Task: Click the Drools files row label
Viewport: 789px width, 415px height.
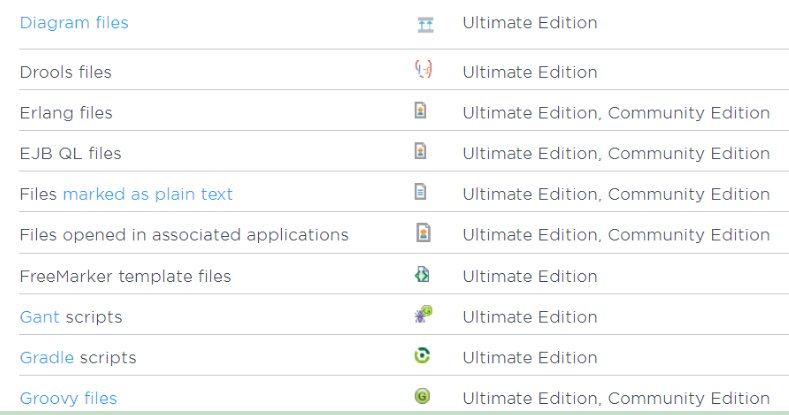Action: point(65,72)
